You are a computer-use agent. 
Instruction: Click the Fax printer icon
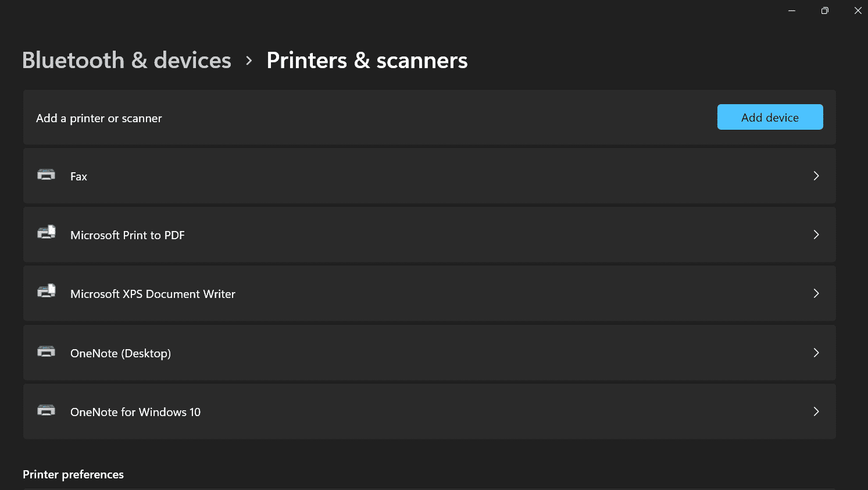tap(46, 175)
